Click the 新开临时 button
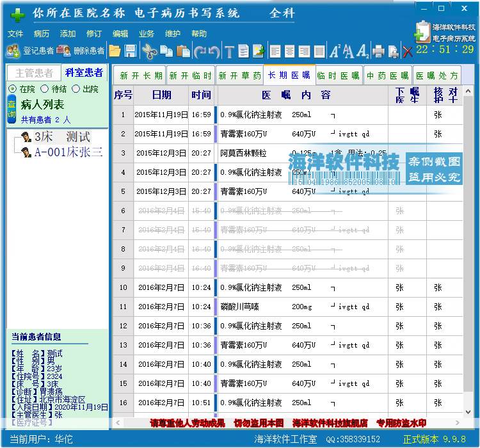The height and width of the screenshot is (448, 480). point(191,75)
